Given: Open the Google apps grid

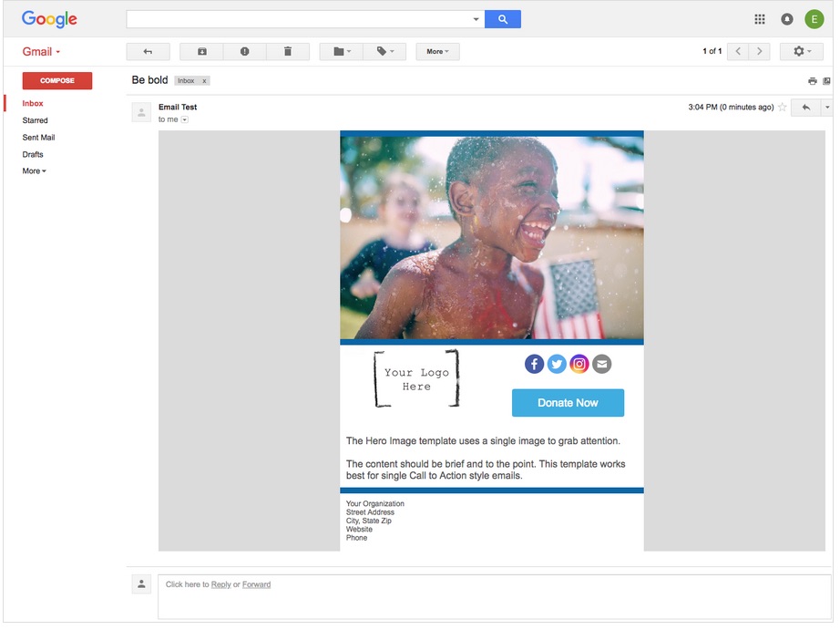Looking at the screenshot, I should point(759,19).
